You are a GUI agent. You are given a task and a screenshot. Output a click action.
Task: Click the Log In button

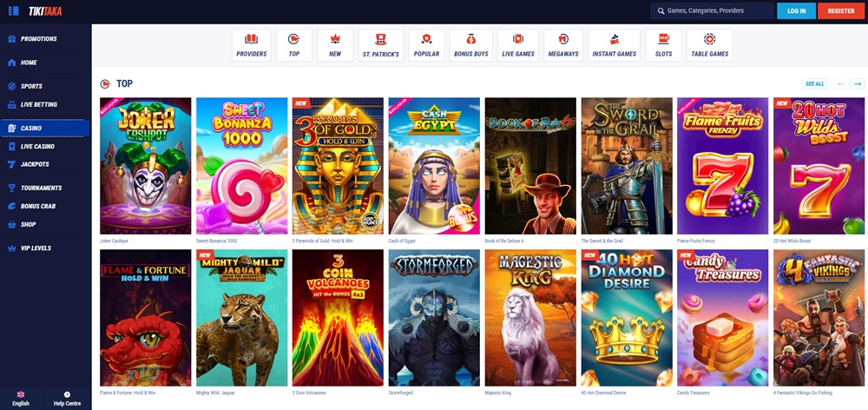click(x=796, y=10)
